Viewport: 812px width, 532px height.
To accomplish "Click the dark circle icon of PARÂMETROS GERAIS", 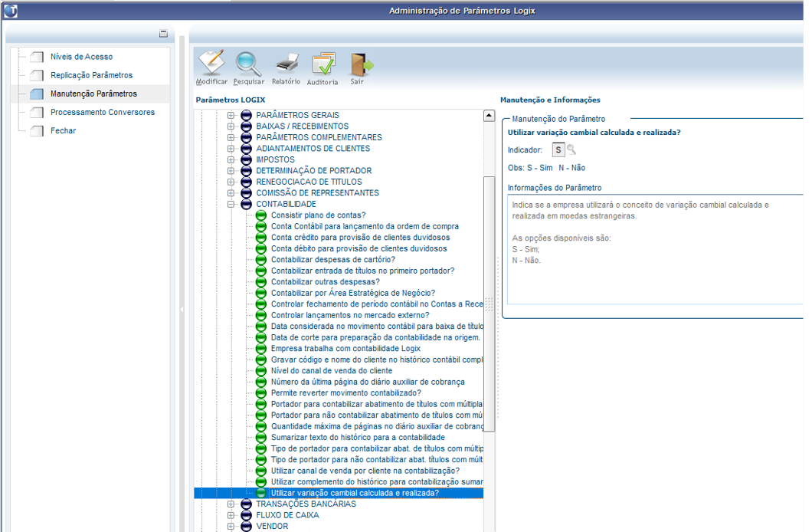I will pyautogui.click(x=247, y=115).
